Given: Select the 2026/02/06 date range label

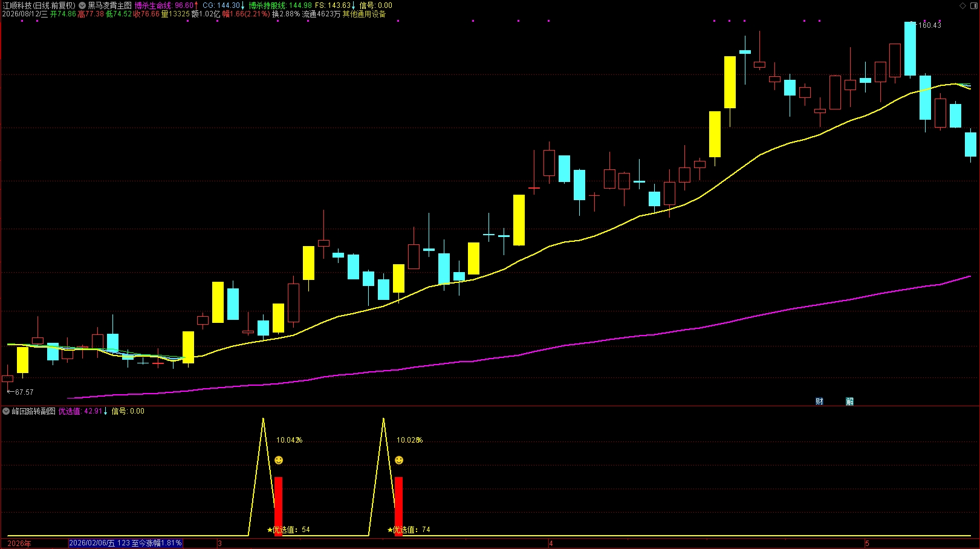Looking at the screenshot, I should (x=125, y=543).
